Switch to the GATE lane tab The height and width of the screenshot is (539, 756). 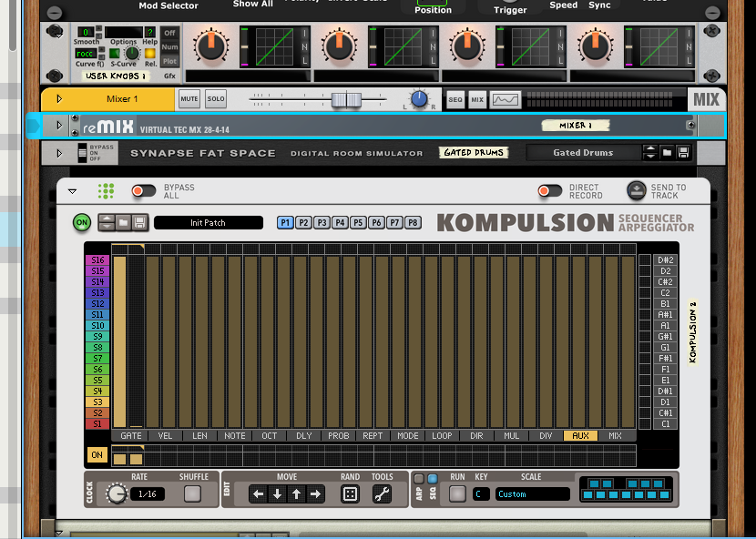coord(130,436)
